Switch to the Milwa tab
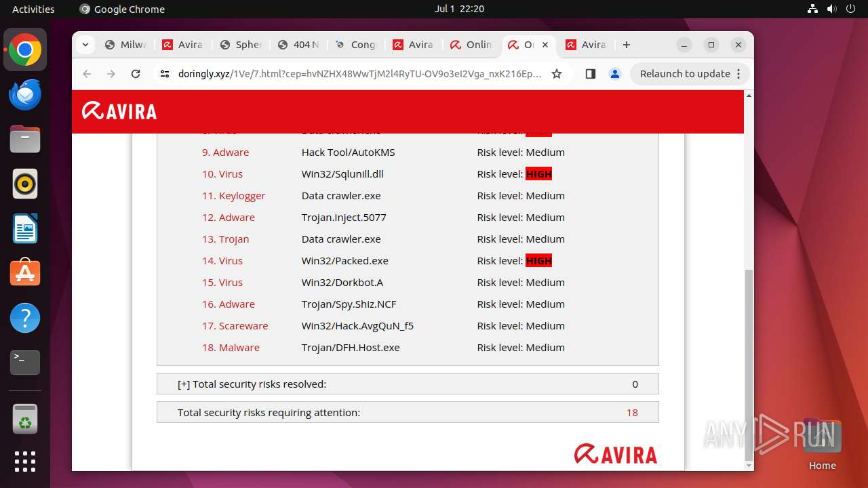Image resolution: width=868 pixels, height=488 pixels. (x=125, y=45)
